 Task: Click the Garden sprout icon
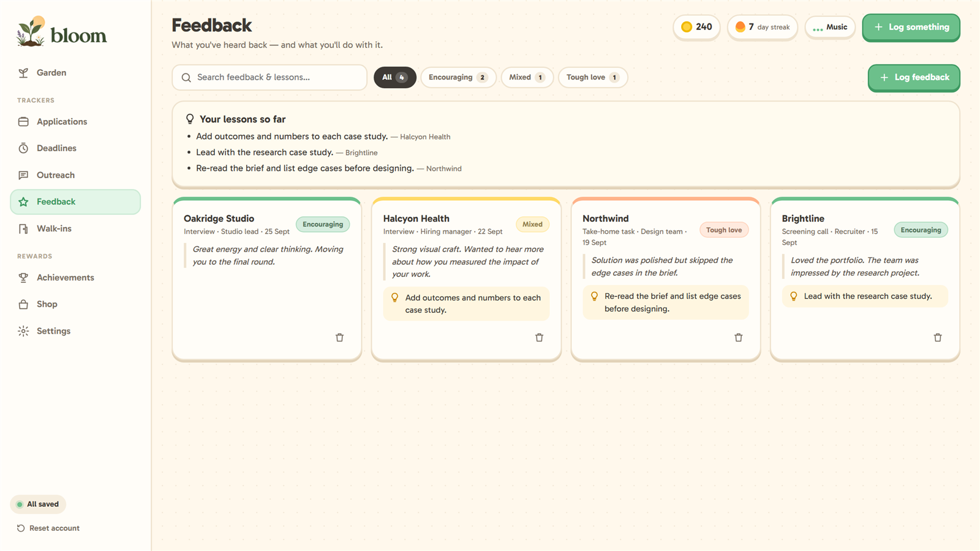[x=23, y=73]
